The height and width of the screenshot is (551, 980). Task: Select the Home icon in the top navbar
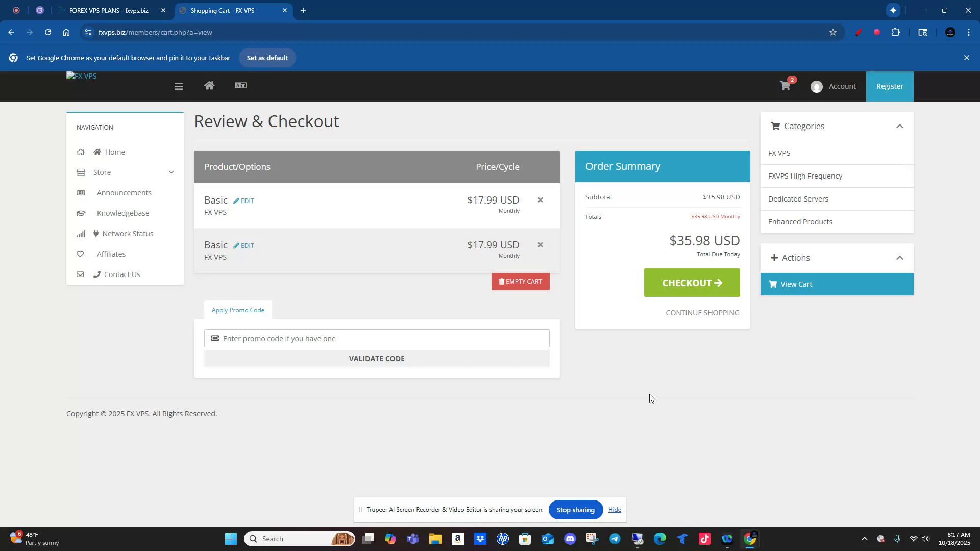pyautogui.click(x=209, y=86)
